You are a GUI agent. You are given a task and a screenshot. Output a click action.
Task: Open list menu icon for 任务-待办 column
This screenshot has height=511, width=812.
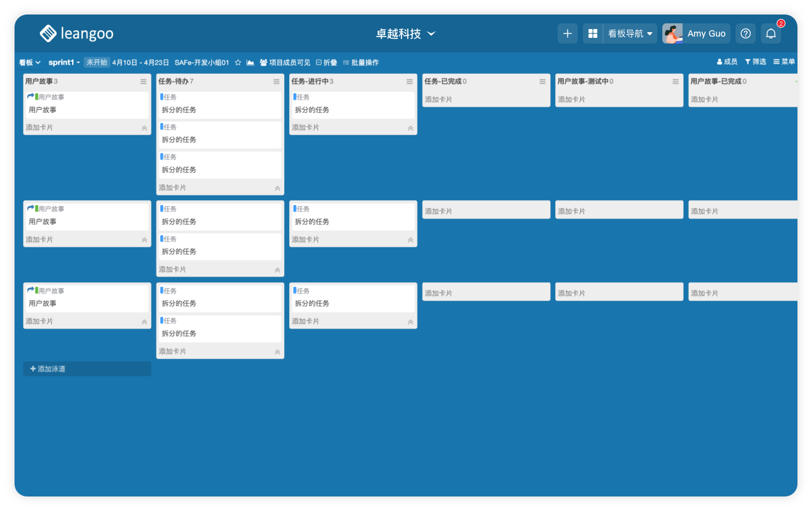point(277,81)
